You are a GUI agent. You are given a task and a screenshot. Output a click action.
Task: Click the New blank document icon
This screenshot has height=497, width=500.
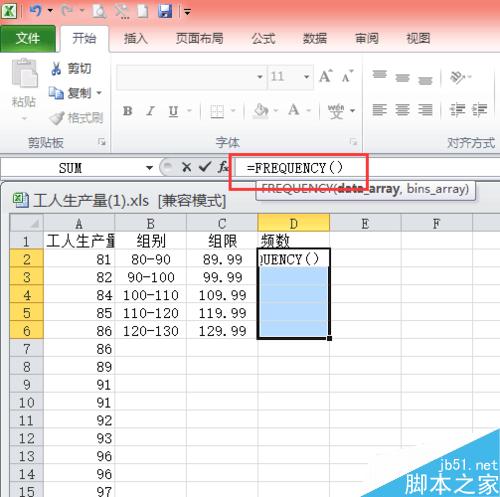(143, 11)
